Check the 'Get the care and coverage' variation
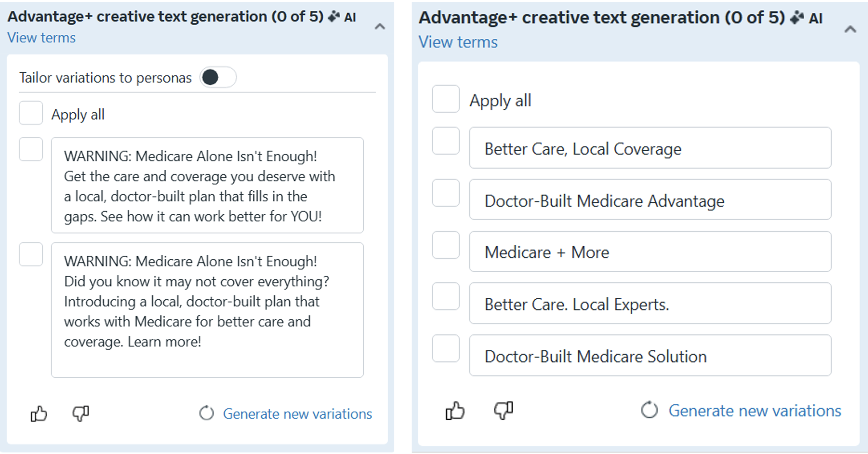Image resolution: width=868 pixels, height=454 pixels. [31, 149]
